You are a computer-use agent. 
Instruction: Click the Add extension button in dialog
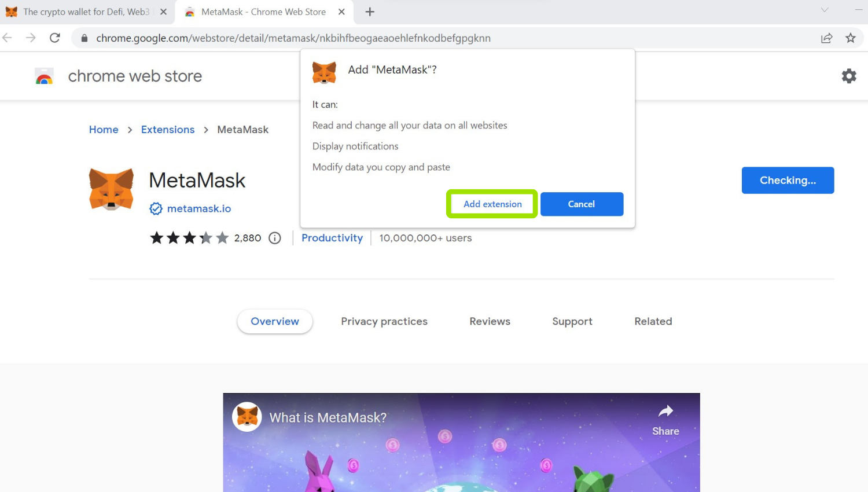coord(492,204)
